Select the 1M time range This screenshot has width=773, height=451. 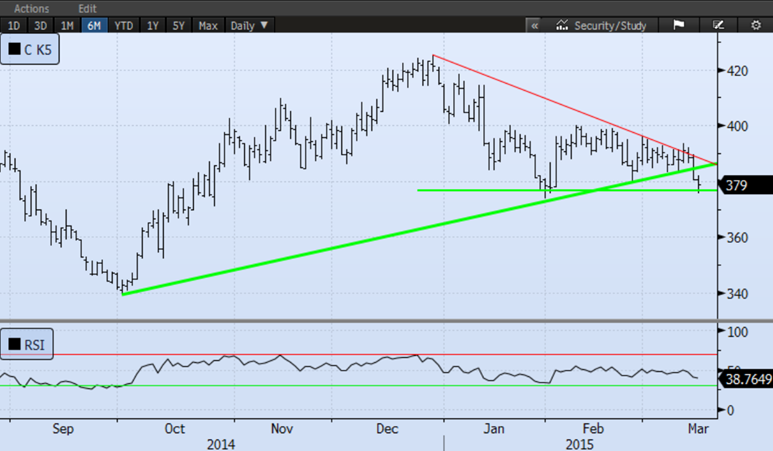point(67,25)
